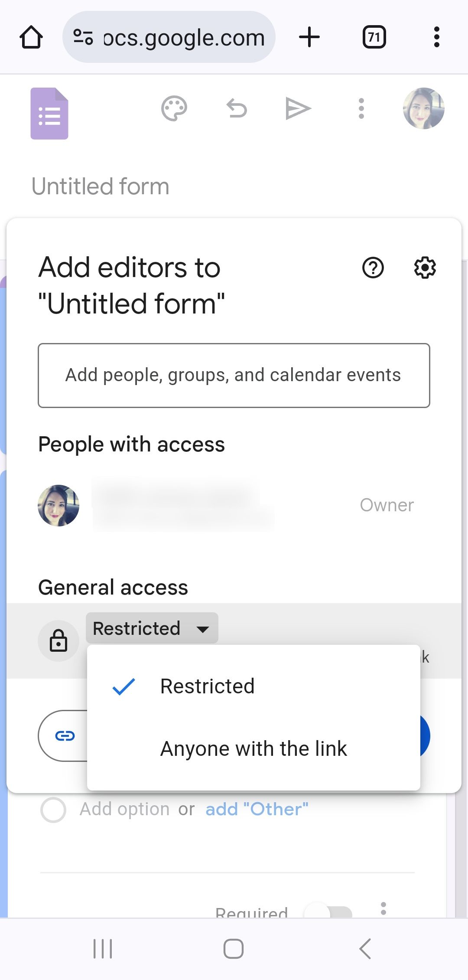
Task: Click the add "Other" link
Action: click(257, 810)
